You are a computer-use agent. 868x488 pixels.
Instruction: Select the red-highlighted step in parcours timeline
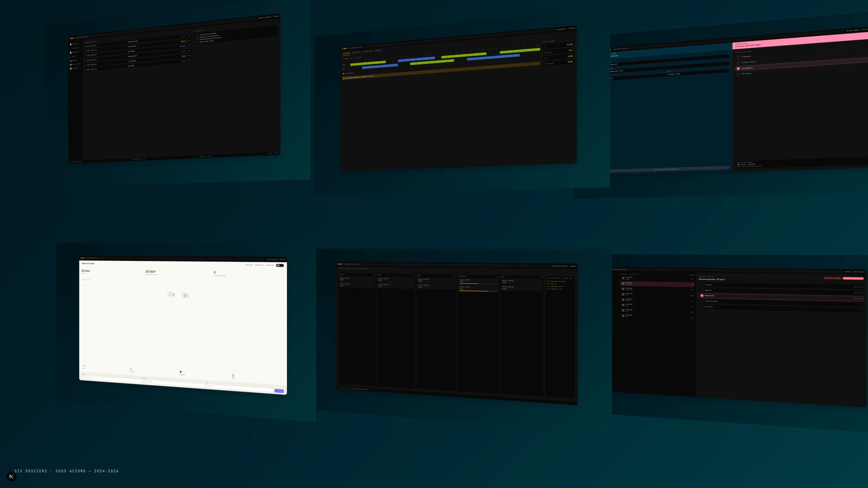point(781,297)
